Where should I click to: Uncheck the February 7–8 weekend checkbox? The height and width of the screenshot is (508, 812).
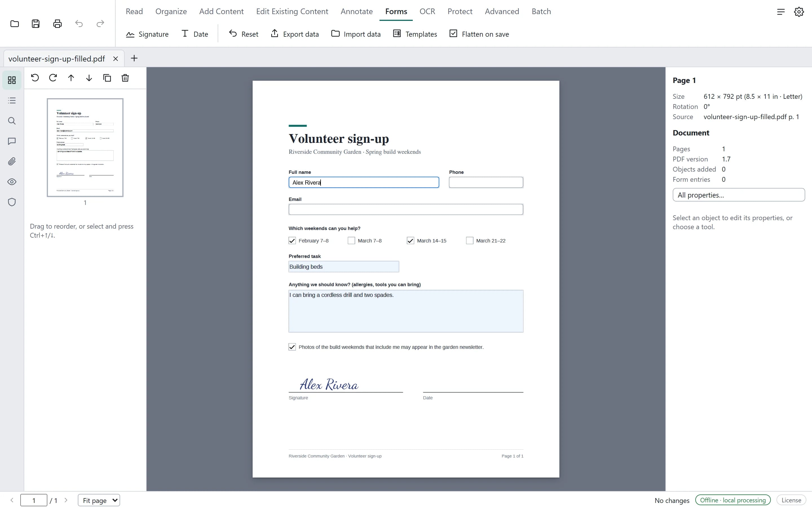[x=292, y=240]
